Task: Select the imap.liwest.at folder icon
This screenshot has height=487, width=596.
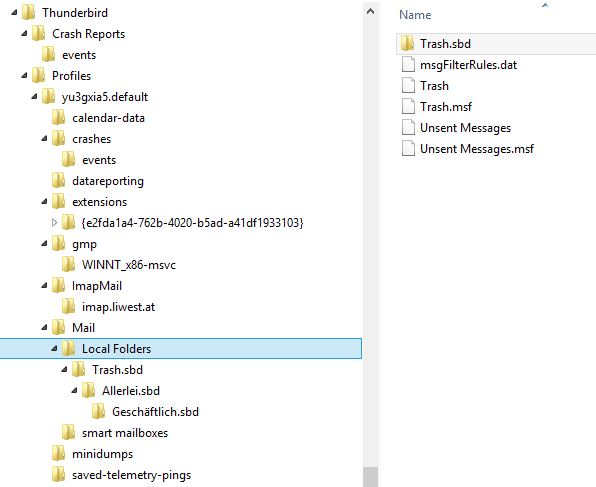Action: [68, 306]
